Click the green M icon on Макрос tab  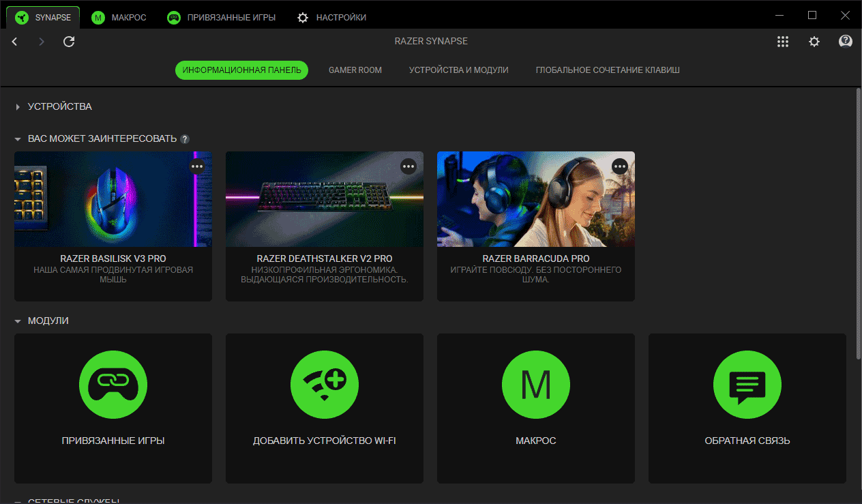coord(98,18)
